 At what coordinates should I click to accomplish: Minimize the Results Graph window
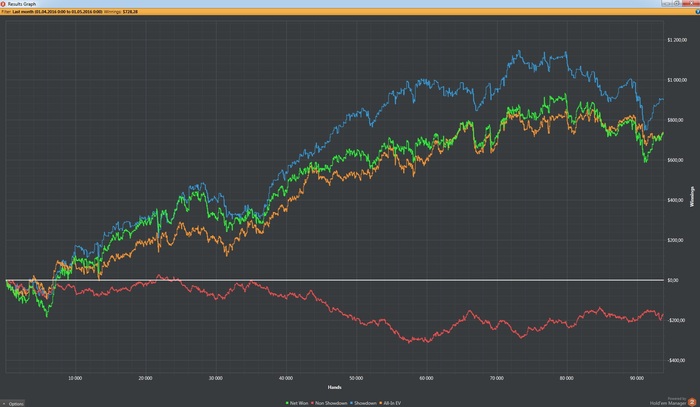[x=667, y=3]
